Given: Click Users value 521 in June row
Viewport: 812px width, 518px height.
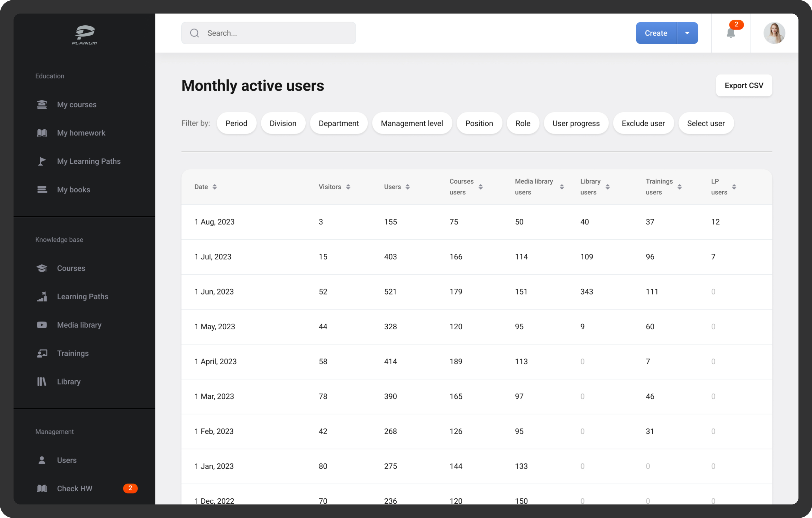Looking at the screenshot, I should click(x=390, y=291).
